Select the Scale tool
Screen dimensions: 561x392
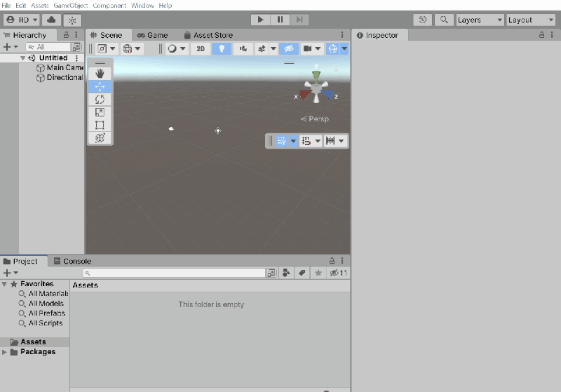pyautogui.click(x=100, y=112)
